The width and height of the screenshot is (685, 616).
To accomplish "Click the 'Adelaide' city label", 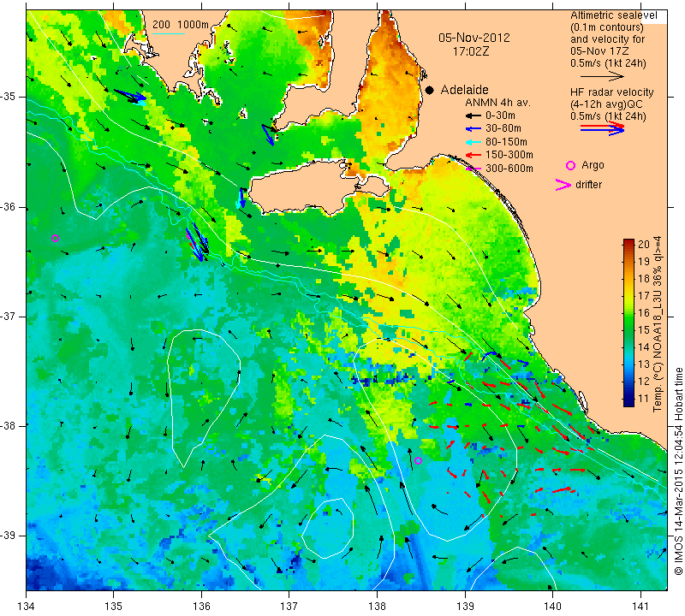I will click(x=464, y=90).
